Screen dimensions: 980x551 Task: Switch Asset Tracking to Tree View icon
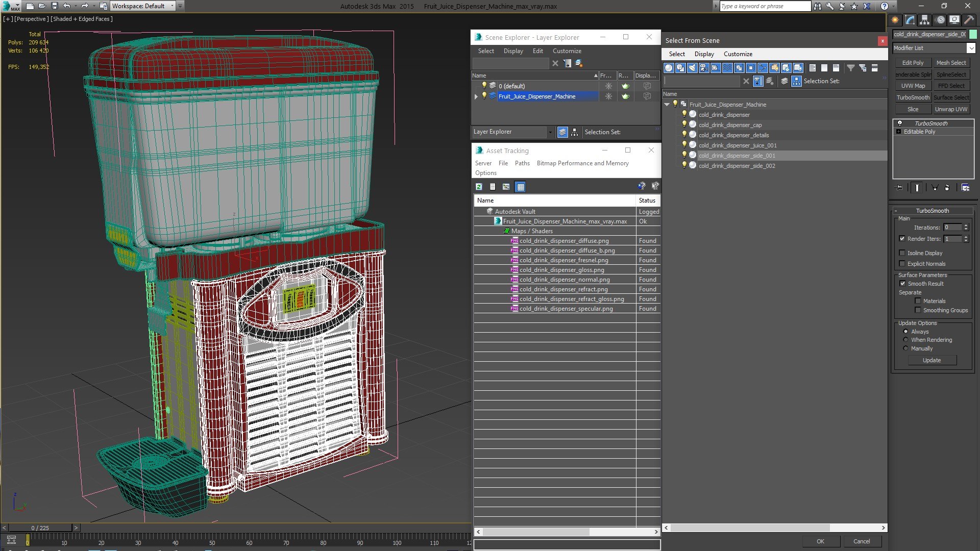(x=506, y=187)
